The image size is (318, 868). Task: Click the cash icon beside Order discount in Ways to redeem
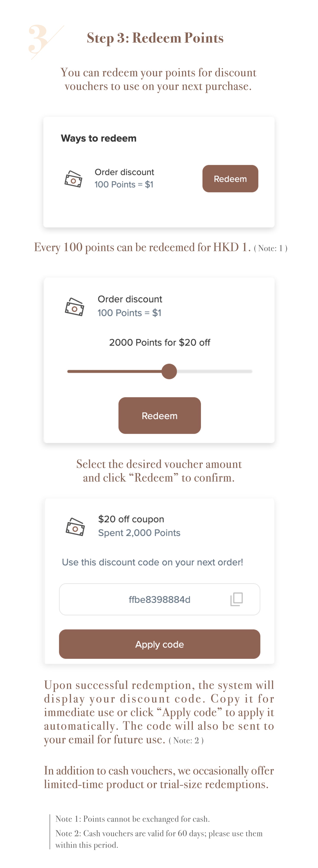(73, 179)
